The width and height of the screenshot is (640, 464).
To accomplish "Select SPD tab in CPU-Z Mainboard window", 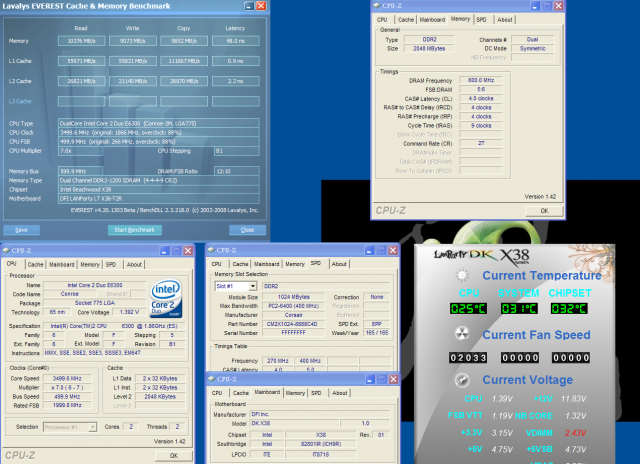I will (316, 393).
